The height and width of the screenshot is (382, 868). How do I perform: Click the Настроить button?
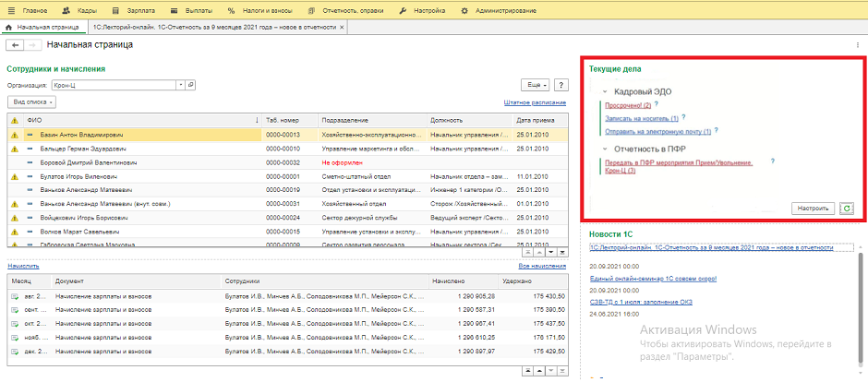[x=814, y=209]
